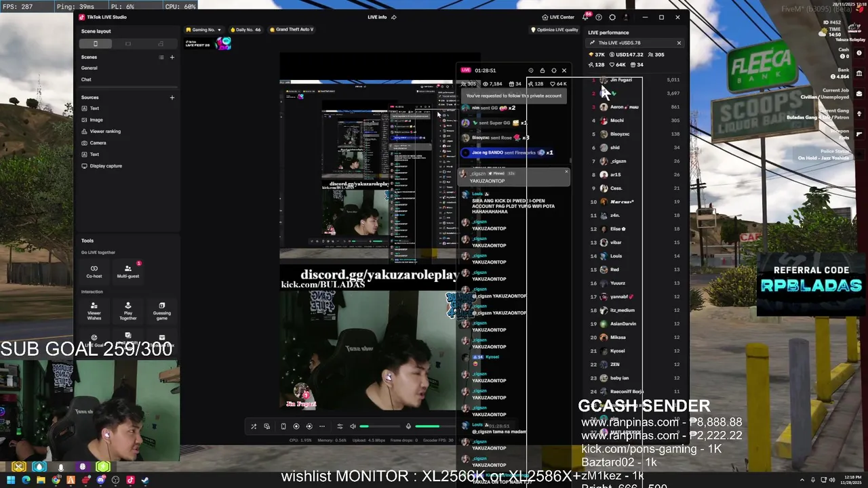Open Steam from the taskbar

[x=145, y=480]
